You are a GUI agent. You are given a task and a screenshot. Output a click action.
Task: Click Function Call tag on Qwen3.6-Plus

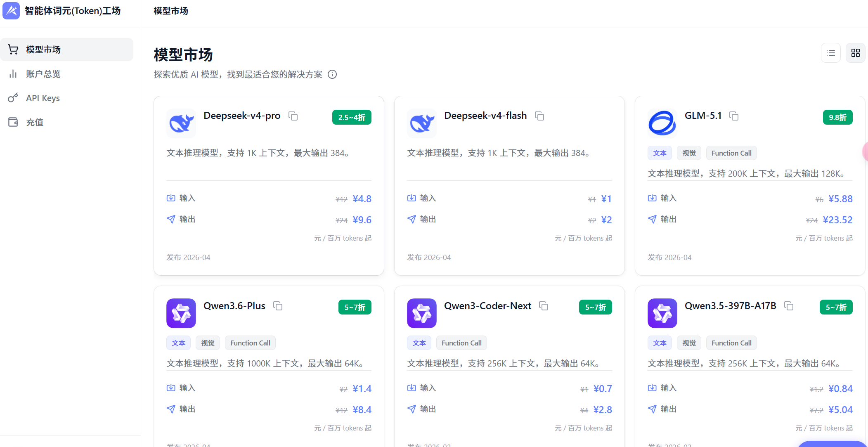pos(250,343)
